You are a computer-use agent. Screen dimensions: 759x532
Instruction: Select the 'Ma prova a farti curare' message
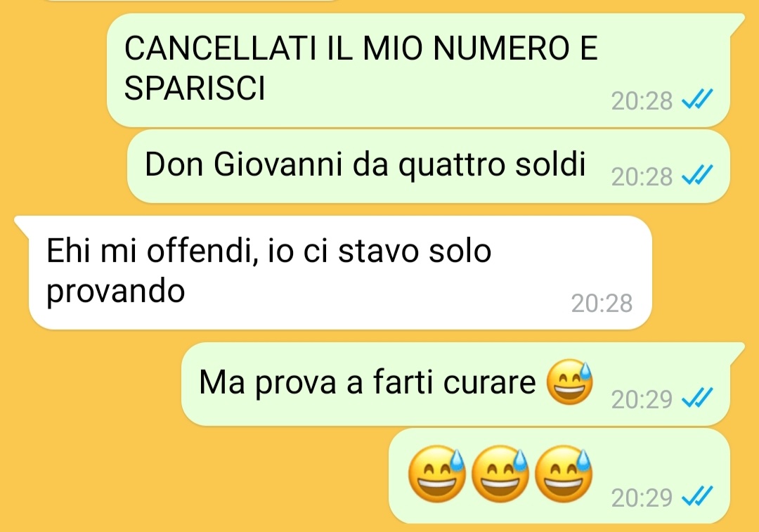click(x=456, y=384)
